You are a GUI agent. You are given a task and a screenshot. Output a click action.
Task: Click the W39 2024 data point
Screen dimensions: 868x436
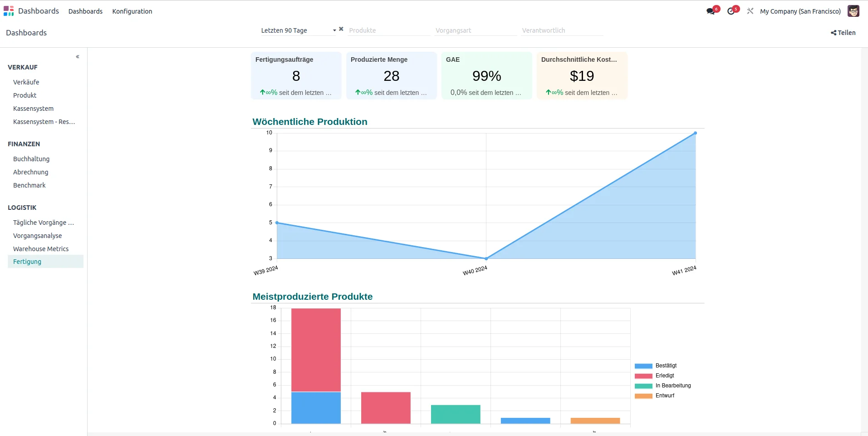pos(277,223)
